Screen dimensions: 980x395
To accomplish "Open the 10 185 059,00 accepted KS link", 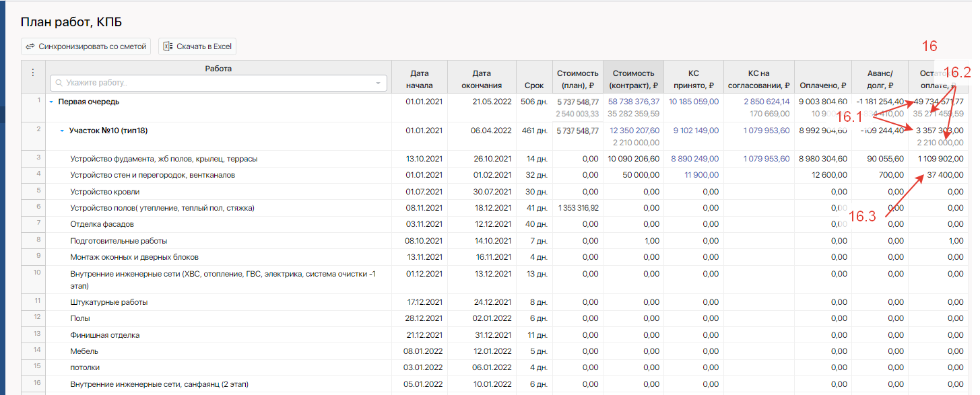I will point(693,102).
